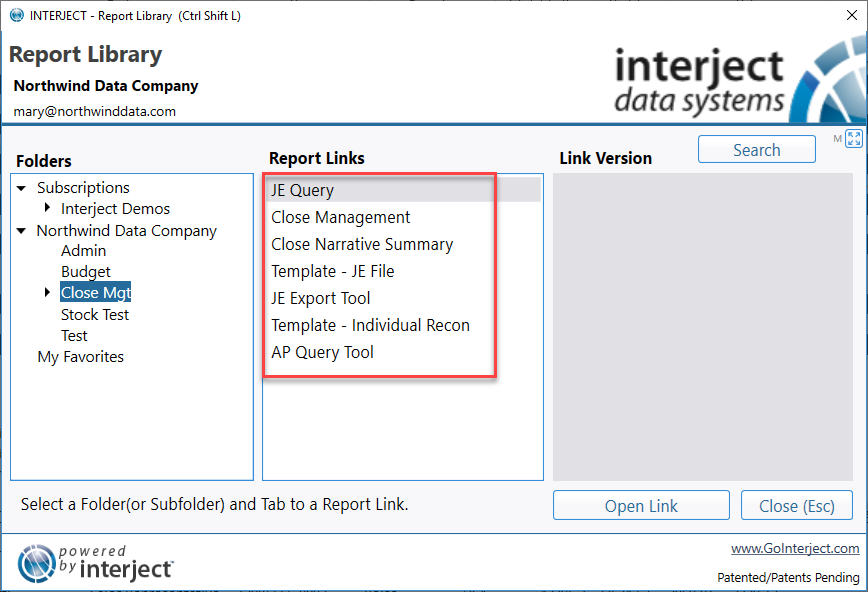Select Template - JE File report

pyautogui.click(x=402, y=271)
